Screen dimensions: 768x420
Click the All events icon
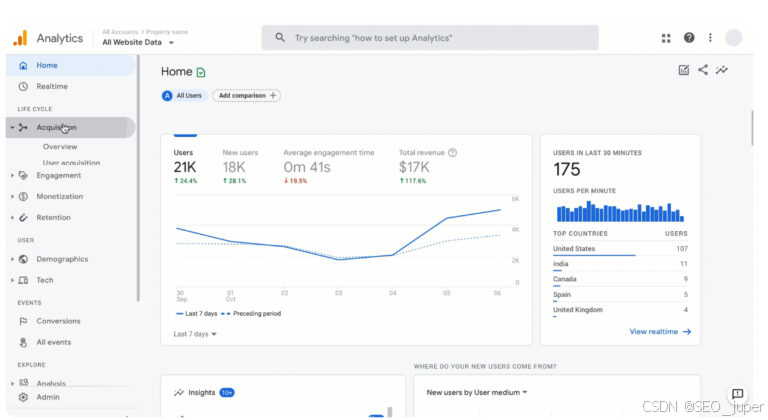(23, 342)
